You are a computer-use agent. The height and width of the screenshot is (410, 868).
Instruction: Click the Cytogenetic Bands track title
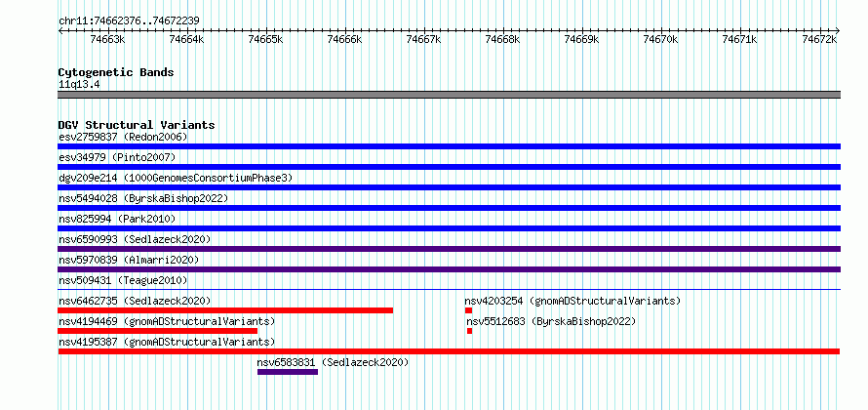116,72
